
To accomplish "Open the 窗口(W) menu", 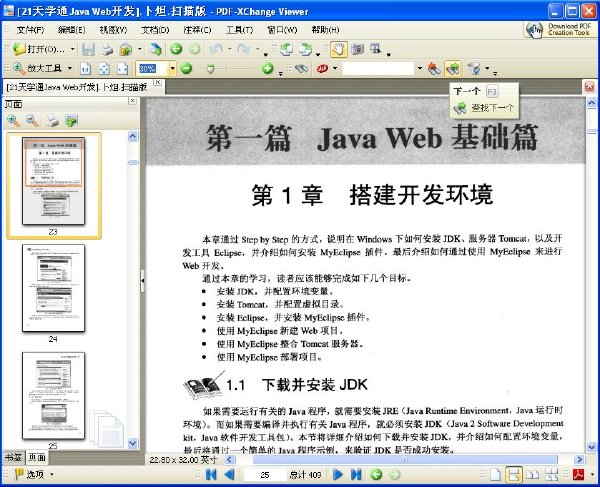I will pyautogui.click(x=282, y=29).
